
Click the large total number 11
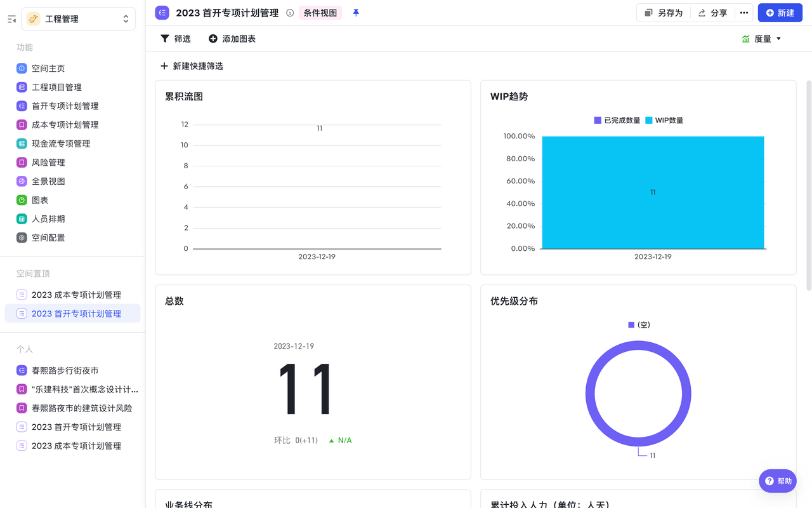pos(305,389)
